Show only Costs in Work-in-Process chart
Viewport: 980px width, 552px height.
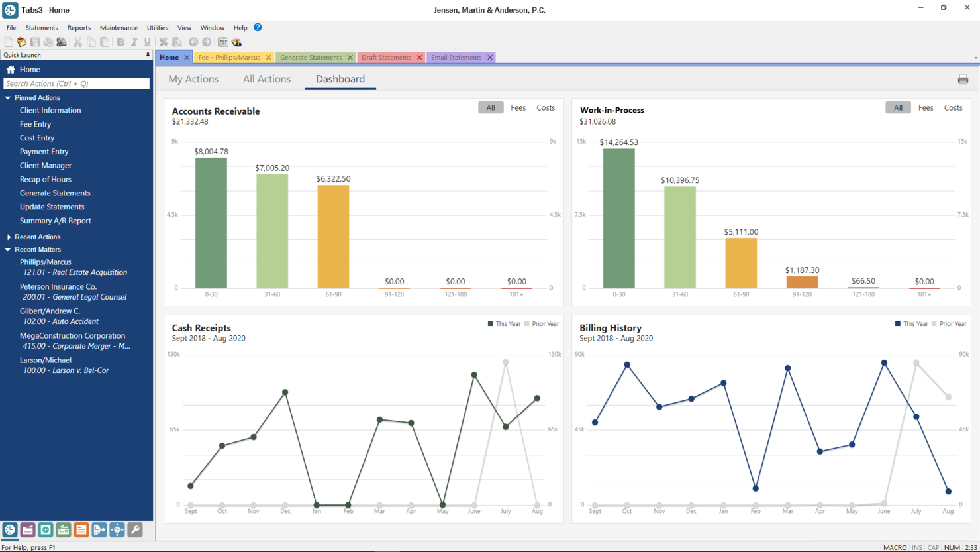pyautogui.click(x=953, y=107)
